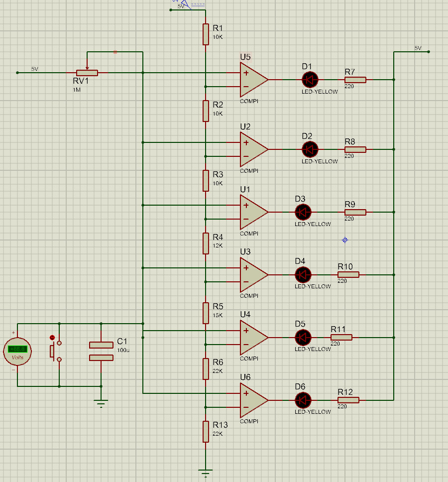Click resistor R4 12K
This screenshot has height=482, width=448.
(x=206, y=243)
